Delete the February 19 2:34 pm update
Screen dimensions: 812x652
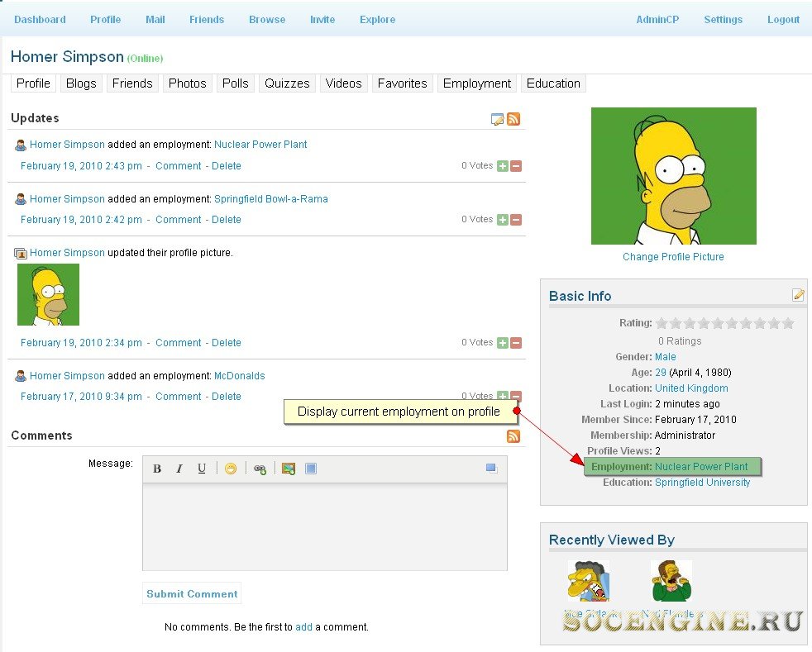[x=227, y=343]
